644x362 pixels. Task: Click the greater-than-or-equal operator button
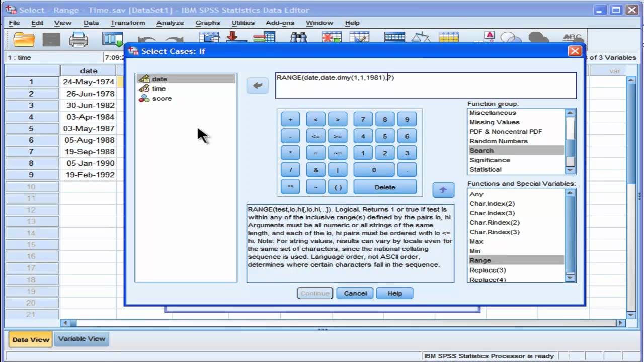(x=338, y=136)
